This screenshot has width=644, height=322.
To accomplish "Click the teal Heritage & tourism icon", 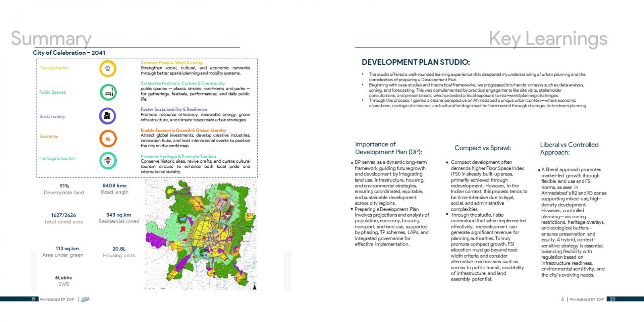I will coord(108,161).
